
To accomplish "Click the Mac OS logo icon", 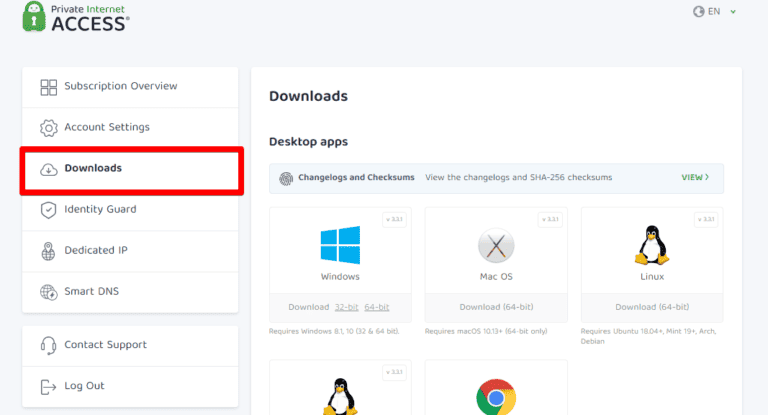I will 496,245.
